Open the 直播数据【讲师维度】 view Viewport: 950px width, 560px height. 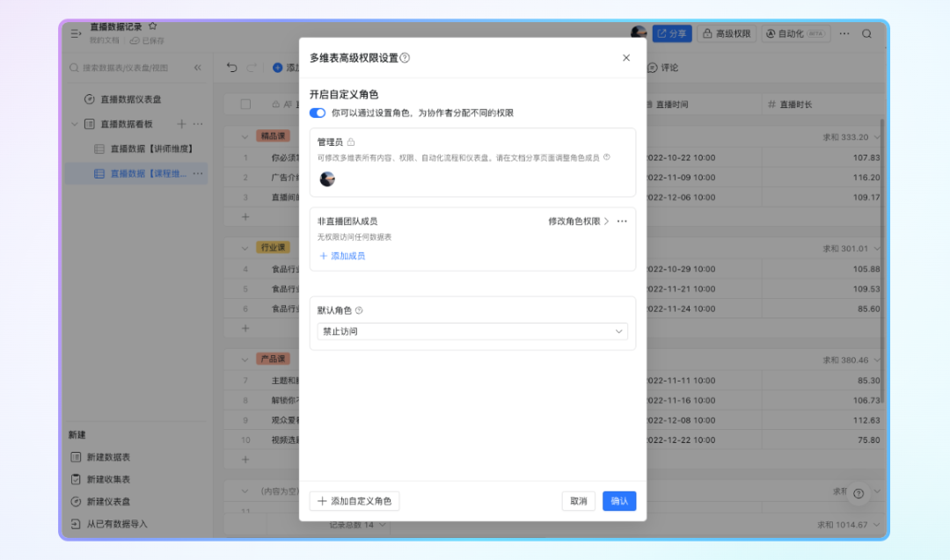150,149
